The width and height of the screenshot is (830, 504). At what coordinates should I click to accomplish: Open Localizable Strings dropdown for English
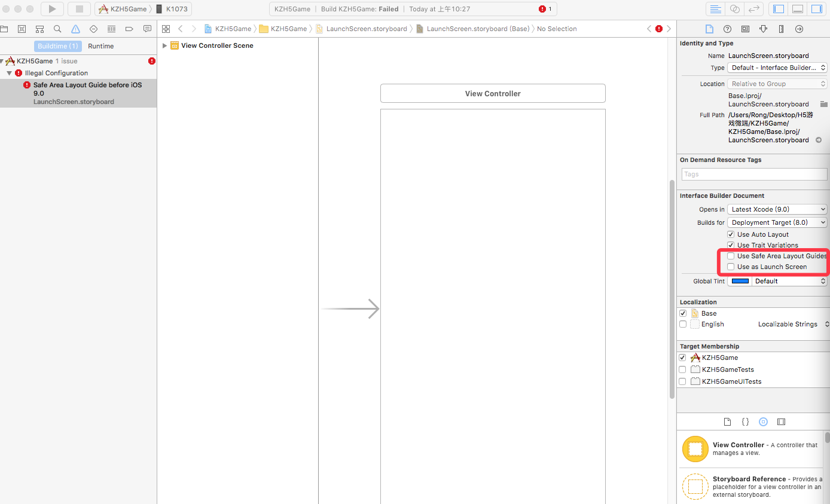point(794,324)
